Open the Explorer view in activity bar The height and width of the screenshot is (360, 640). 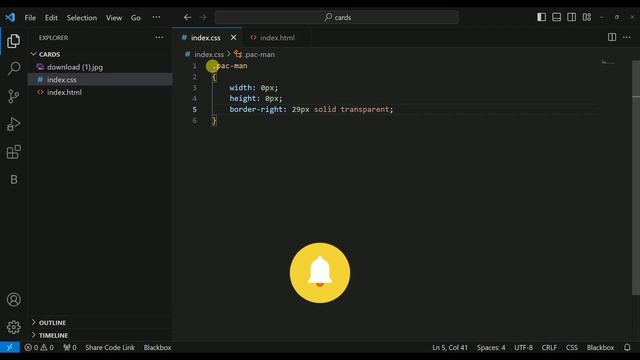coord(13,41)
